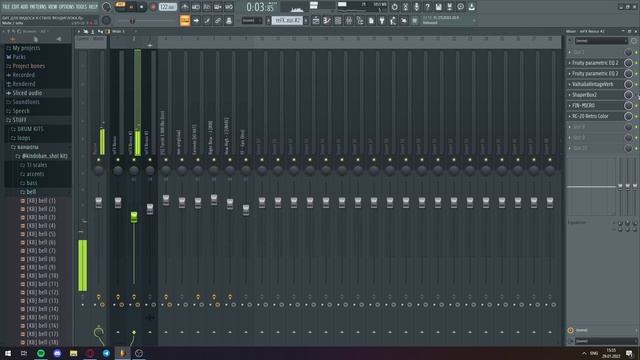
Task: Select [KB] bell (1) sample
Action: coord(41,201)
